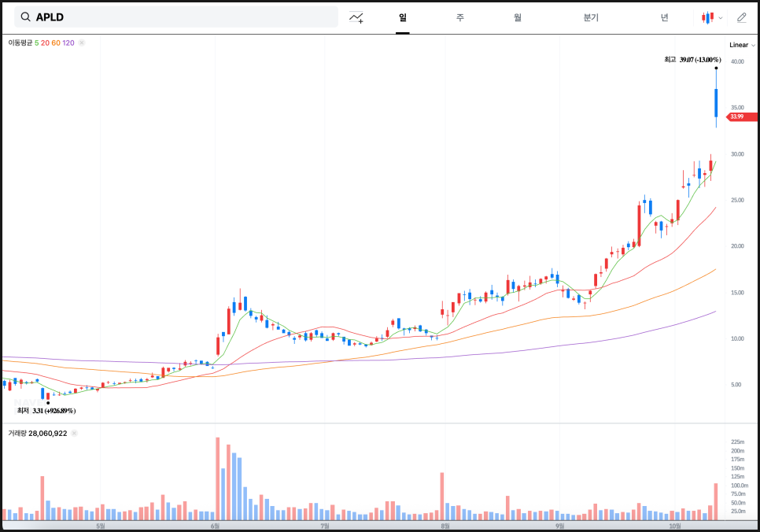Click the candlestick chart type icon

click(708, 17)
